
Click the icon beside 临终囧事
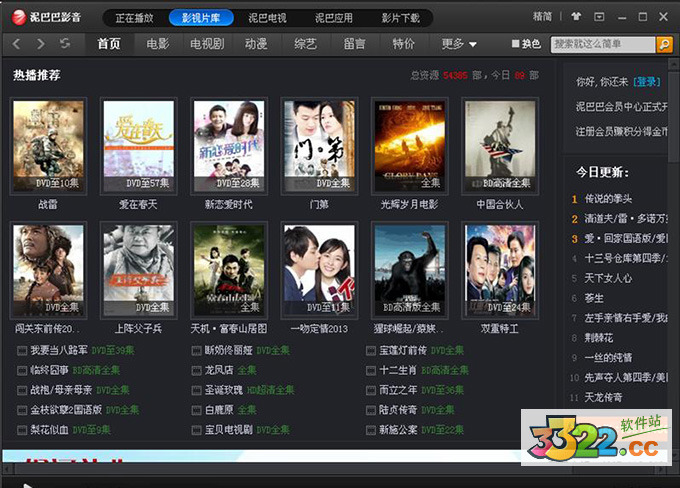tap(22, 370)
